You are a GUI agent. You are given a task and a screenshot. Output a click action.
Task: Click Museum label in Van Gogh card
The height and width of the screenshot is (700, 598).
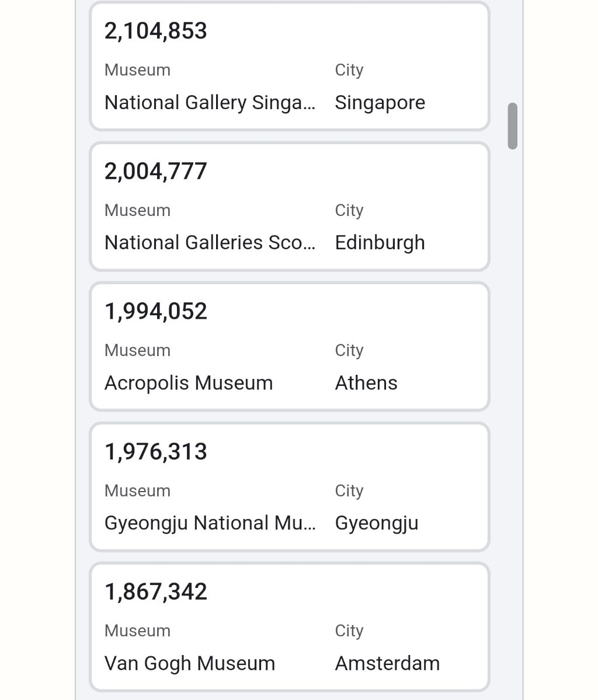[x=138, y=631]
